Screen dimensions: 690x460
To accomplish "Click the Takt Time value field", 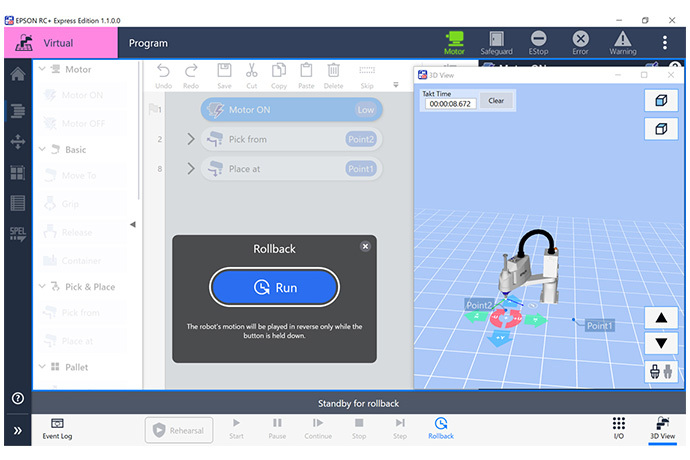I will 450,104.
